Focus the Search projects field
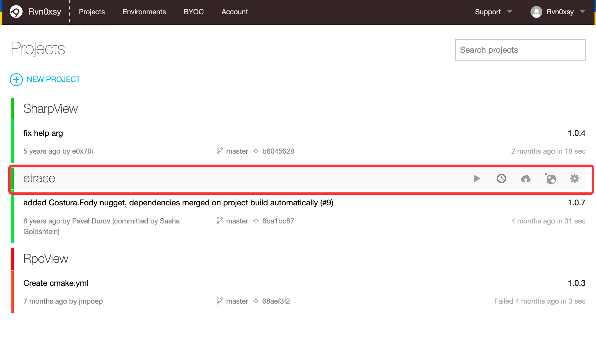Viewport: 596px width, 364px height. (520, 50)
